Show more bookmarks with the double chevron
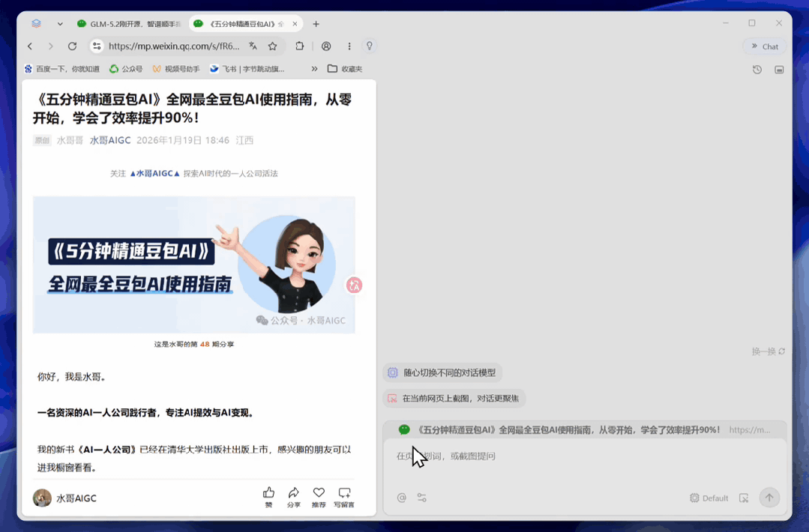 pos(314,69)
